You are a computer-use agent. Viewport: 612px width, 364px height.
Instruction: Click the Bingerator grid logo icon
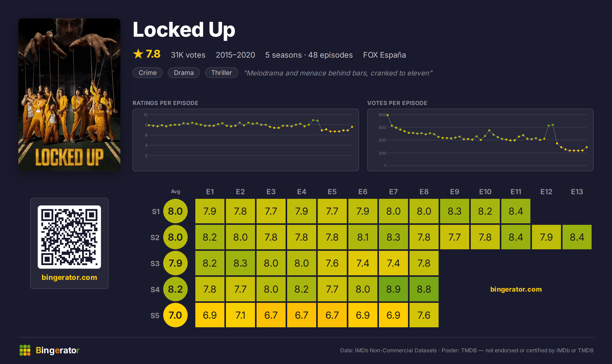point(25,350)
